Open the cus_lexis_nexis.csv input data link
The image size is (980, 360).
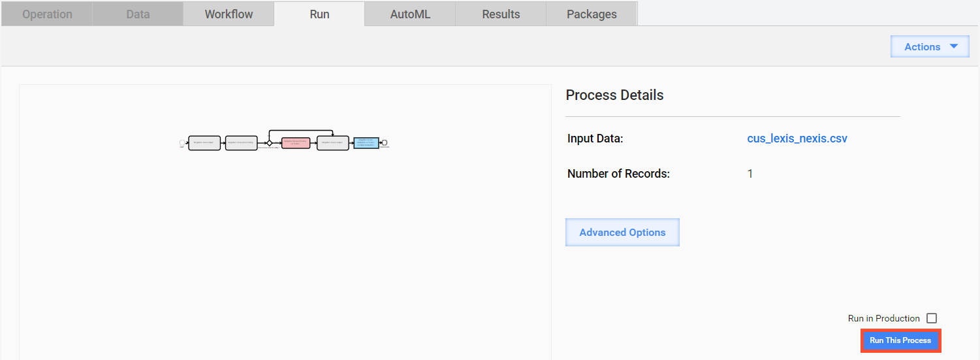pos(797,139)
